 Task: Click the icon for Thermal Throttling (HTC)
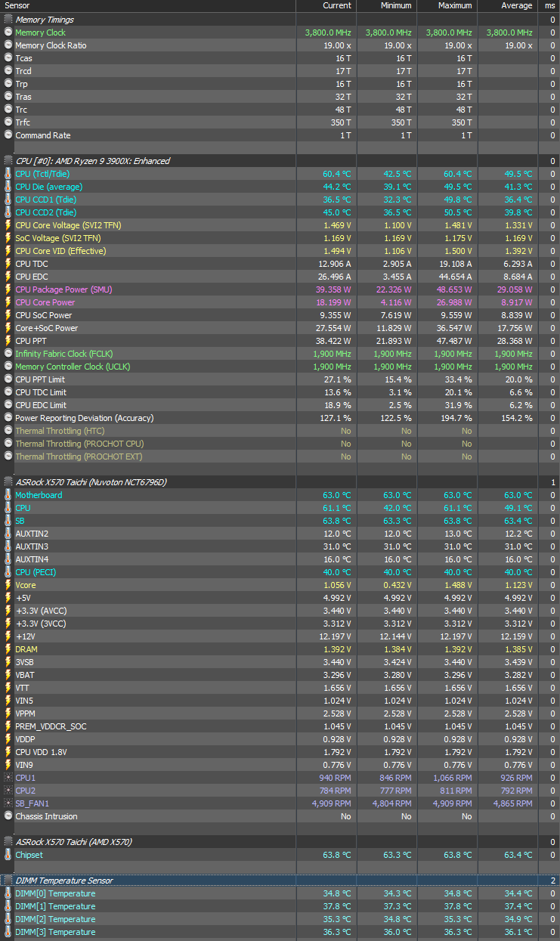[x=8, y=431]
